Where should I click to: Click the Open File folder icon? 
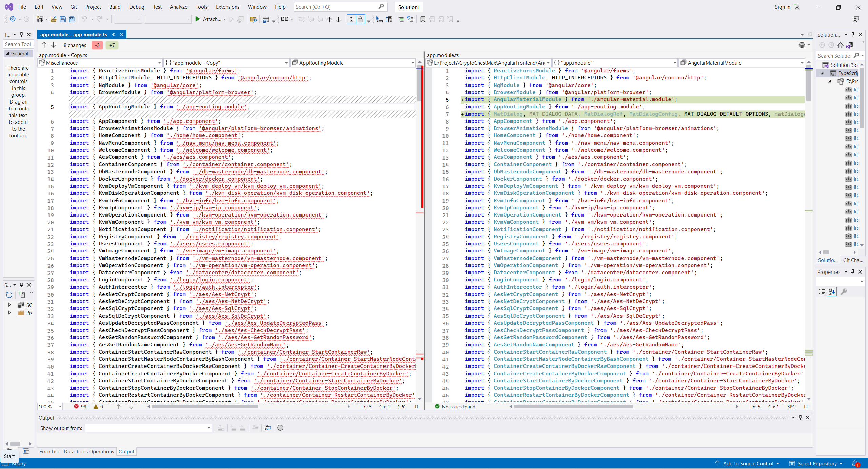(x=53, y=19)
